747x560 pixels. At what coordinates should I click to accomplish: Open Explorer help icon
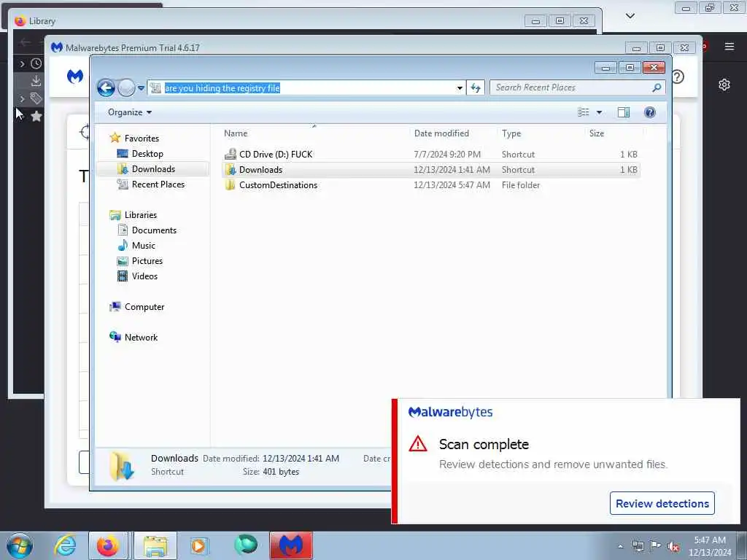[650, 112]
